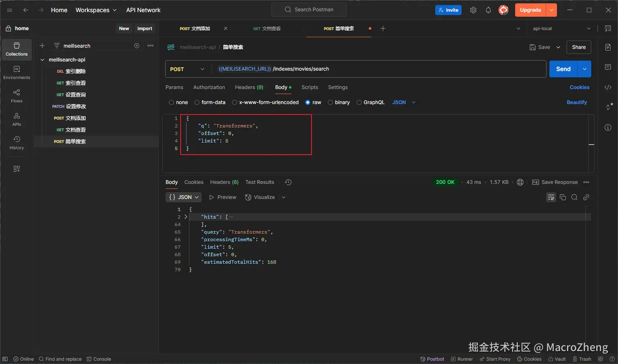Expand the collapsed hits array
Screen dimensions: 618x364
coord(186,217)
